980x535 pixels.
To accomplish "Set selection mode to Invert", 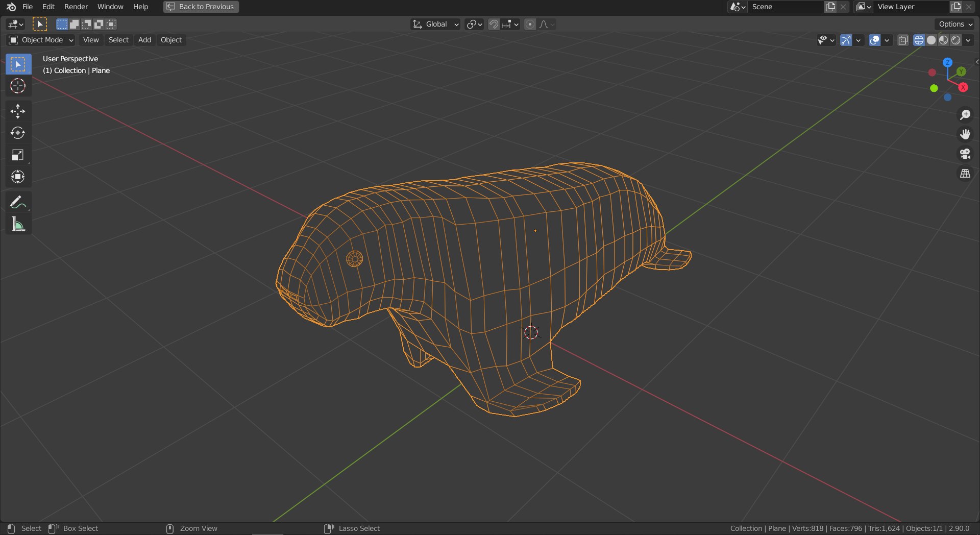I will click(x=99, y=24).
